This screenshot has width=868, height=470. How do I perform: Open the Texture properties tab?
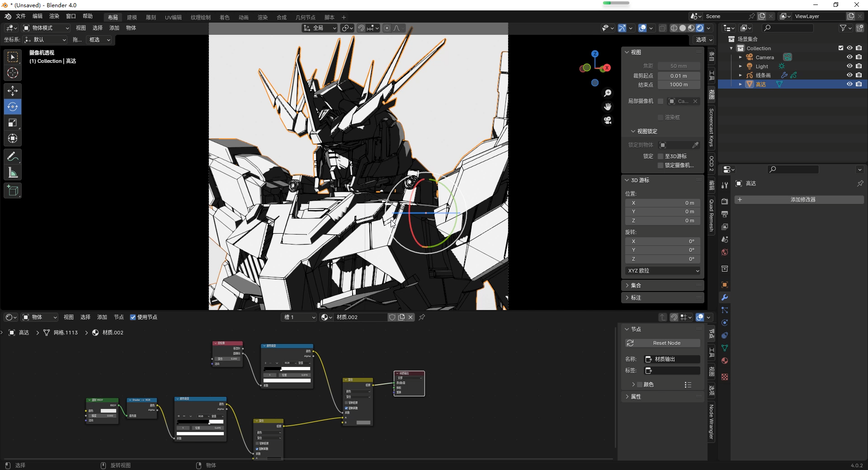tap(725, 377)
